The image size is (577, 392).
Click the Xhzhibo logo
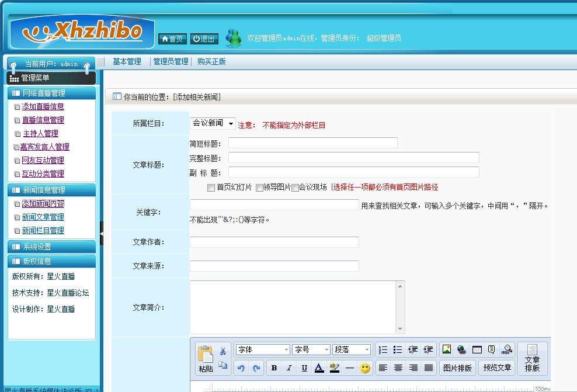coord(82,32)
